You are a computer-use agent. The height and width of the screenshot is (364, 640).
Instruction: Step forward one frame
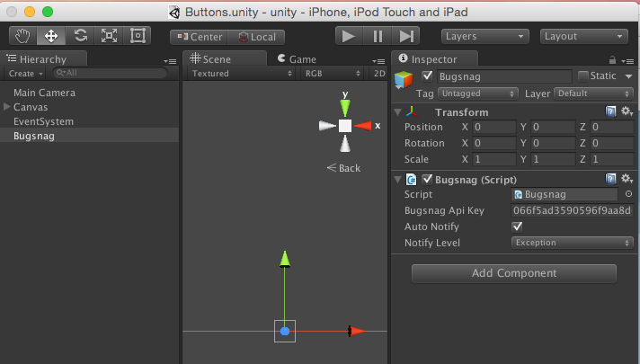[x=405, y=36]
